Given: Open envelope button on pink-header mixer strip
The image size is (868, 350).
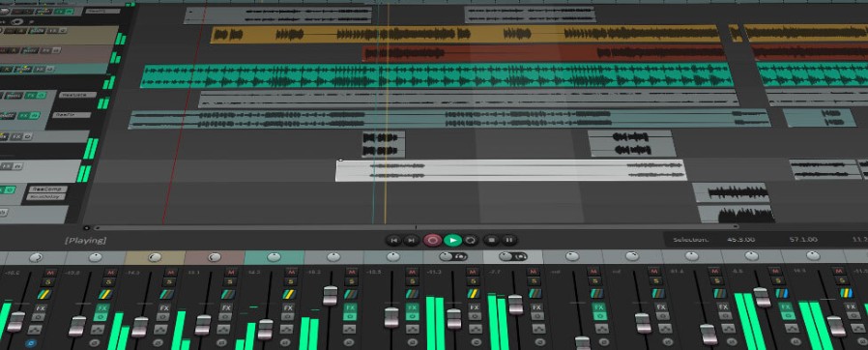Looking at the screenshot, I should point(223,329).
